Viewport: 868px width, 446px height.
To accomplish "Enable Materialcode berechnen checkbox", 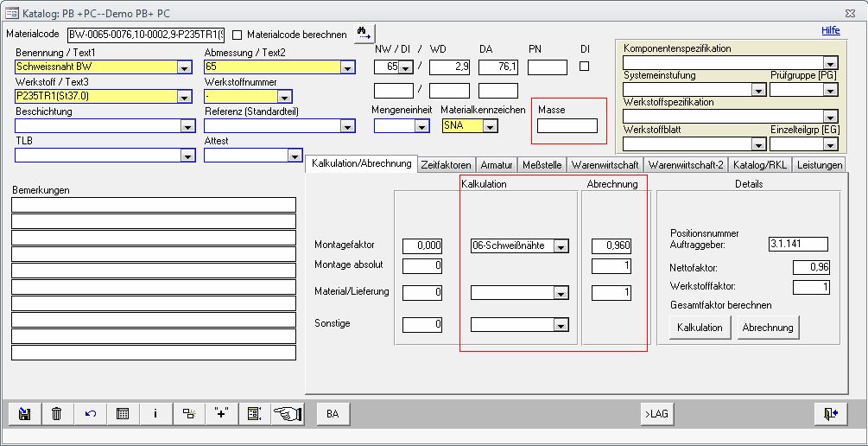I will 238,35.
